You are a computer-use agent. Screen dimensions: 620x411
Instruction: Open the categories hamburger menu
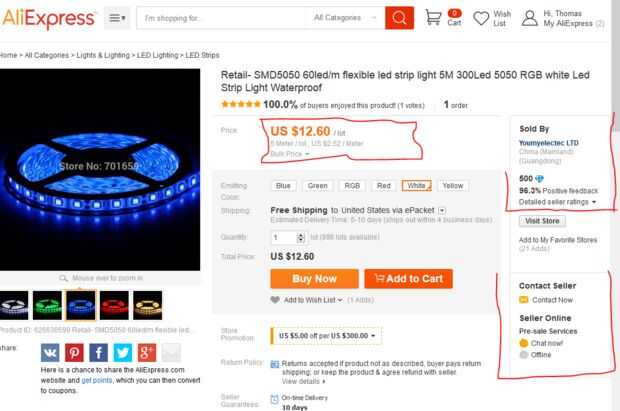pyautogui.click(x=117, y=18)
